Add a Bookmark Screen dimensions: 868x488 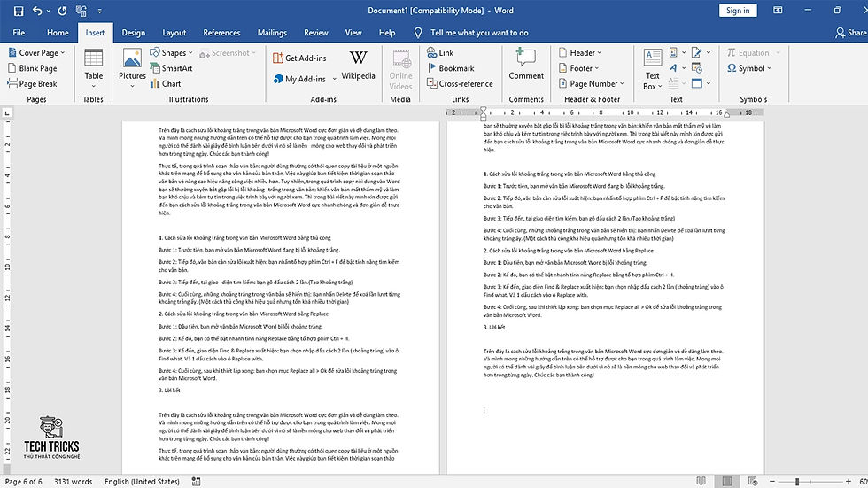pos(451,68)
